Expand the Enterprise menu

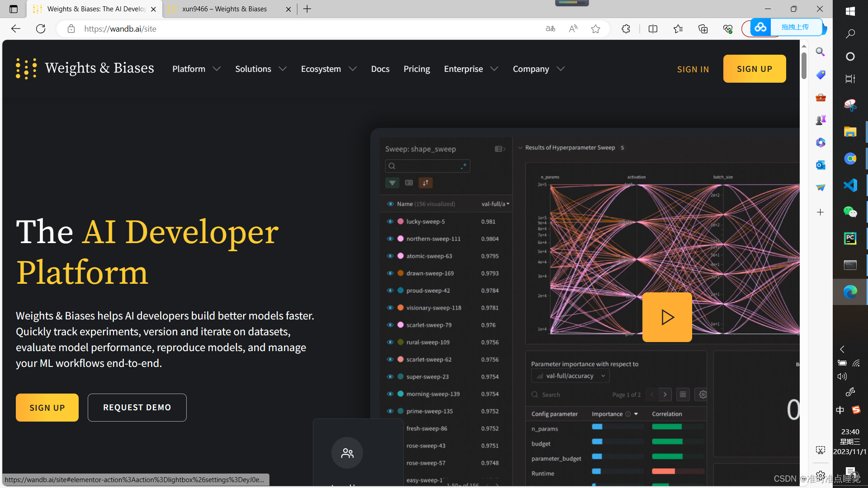(x=471, y=69)
